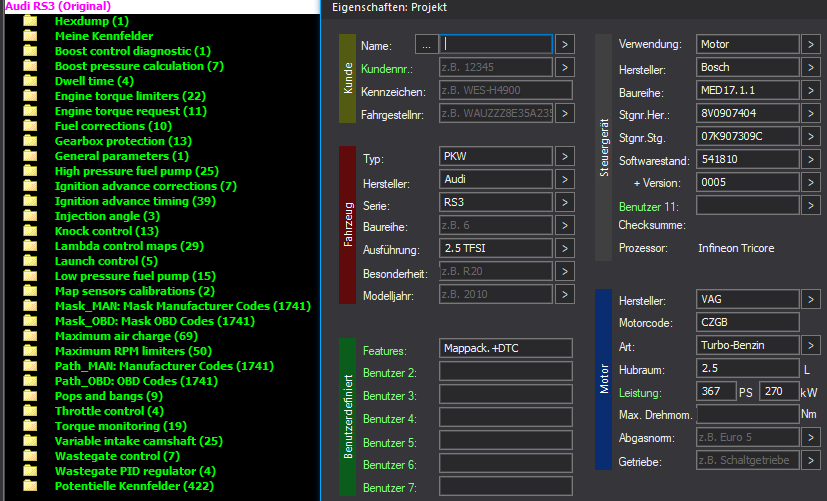Click folder icon for Pops and bangs (9)
Viewport: 827px width, 501px height.
click(31, 396)
